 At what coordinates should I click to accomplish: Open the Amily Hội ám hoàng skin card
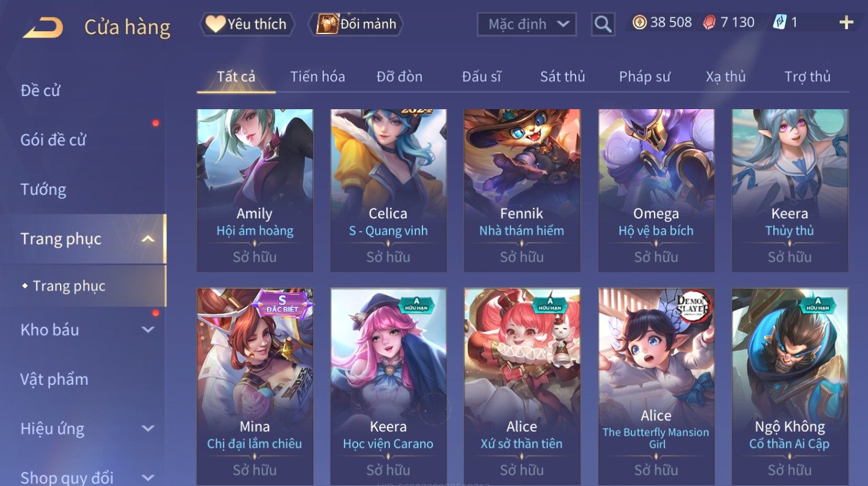pyautogui.click(x=255, y=190)
